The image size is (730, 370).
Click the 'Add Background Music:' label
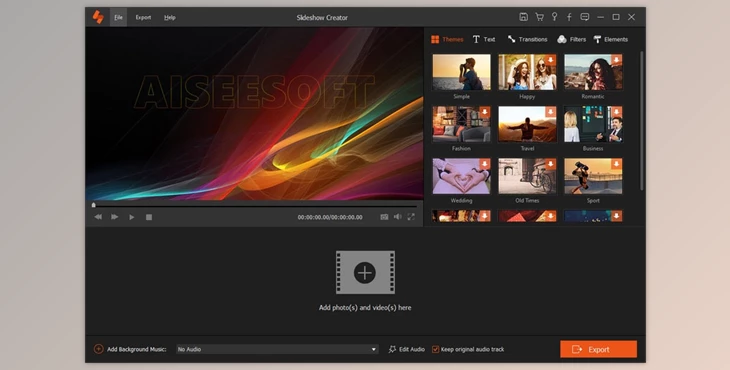click(136, 350)
